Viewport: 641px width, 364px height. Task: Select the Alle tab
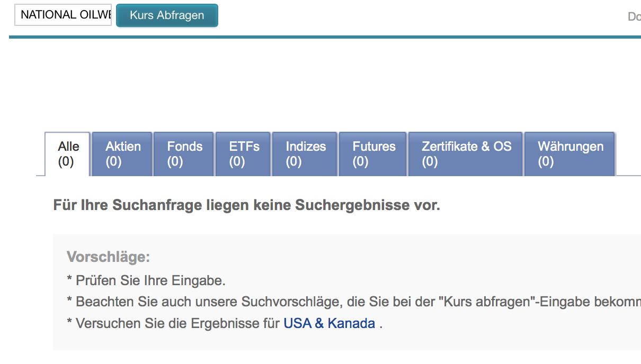tap(68, 154)
